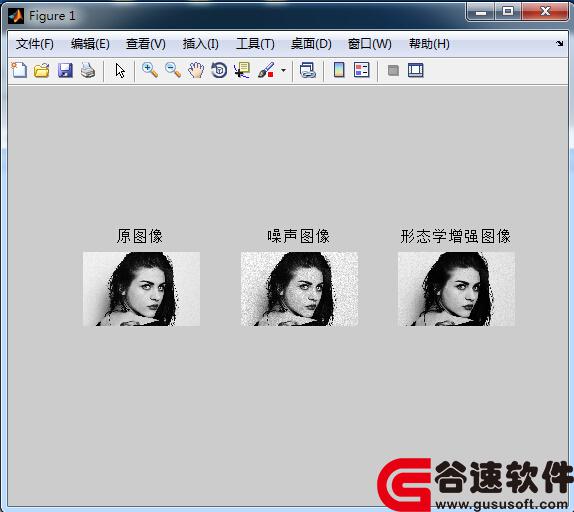Image resolution: width=574 pixels, height=512 pixels.
Task: Open a file with the folder icon
Action: tap(42, 70)
